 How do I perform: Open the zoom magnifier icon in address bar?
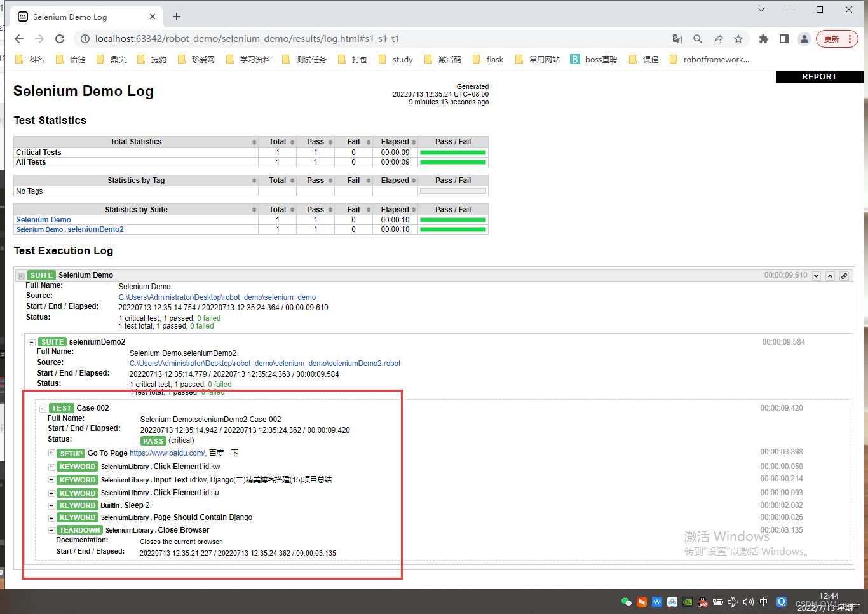point(698,39)
